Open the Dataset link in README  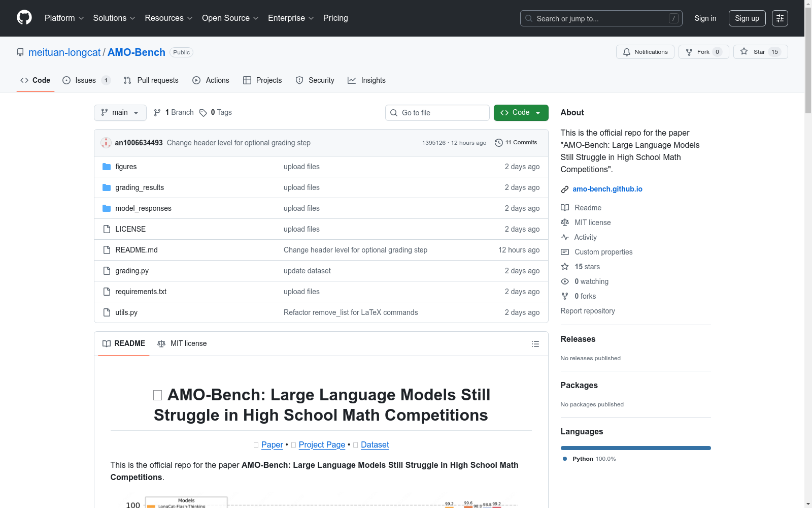point(375,445)
